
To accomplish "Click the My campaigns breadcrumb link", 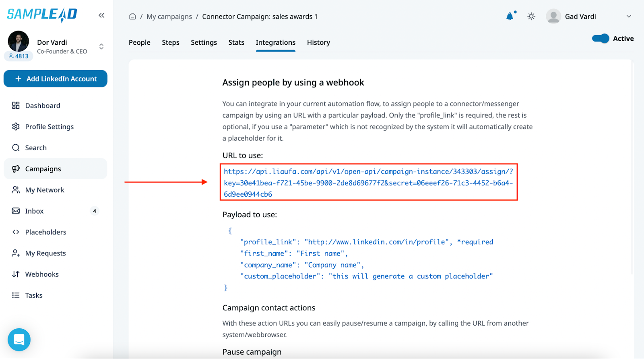I will [x=169, y=17].
